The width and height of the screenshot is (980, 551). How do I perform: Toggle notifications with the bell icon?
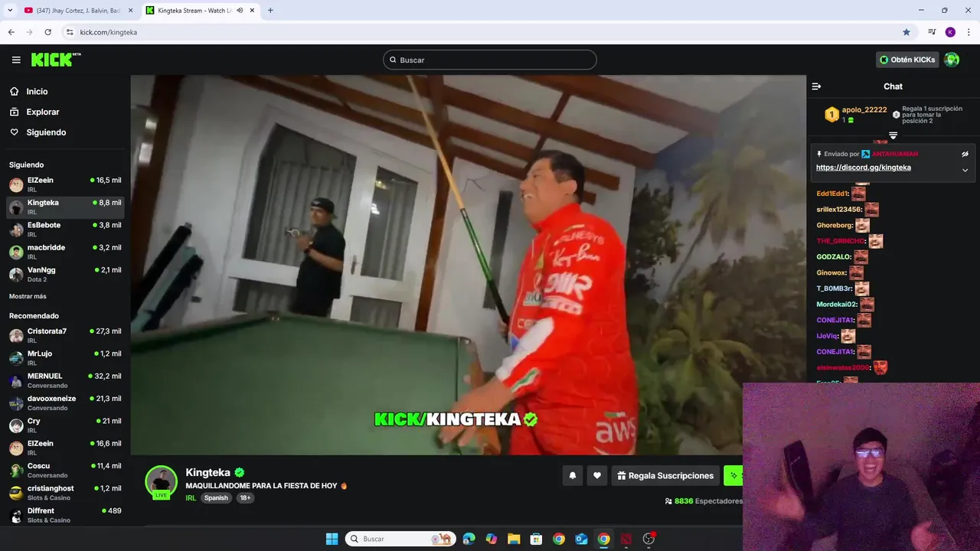572,475
